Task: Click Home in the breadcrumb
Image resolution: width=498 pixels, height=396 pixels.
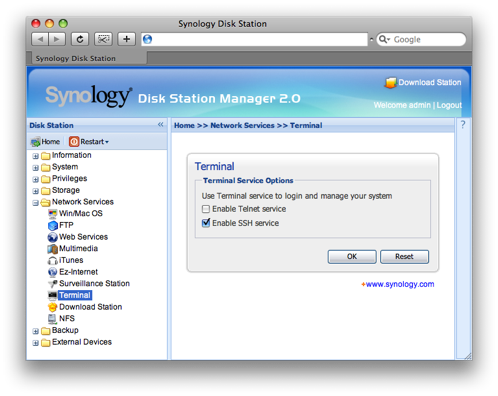Action: [184, 125]
